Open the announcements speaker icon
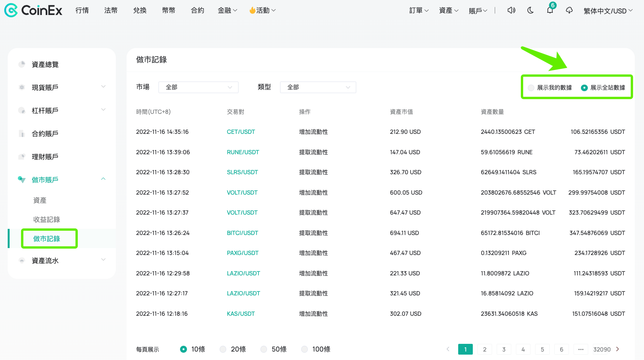Image resolution: width=644 pixels, height=360 pixels. pos(511,10)
